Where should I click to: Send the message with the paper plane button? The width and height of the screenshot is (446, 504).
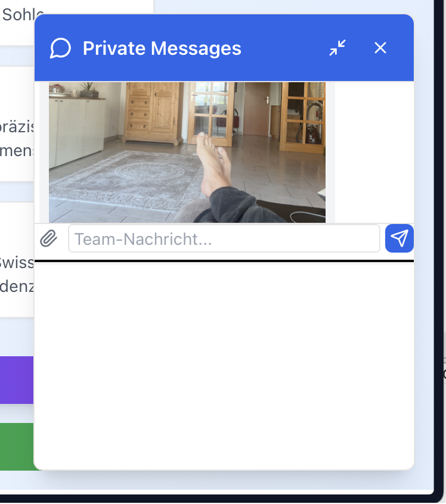(399, 238)
